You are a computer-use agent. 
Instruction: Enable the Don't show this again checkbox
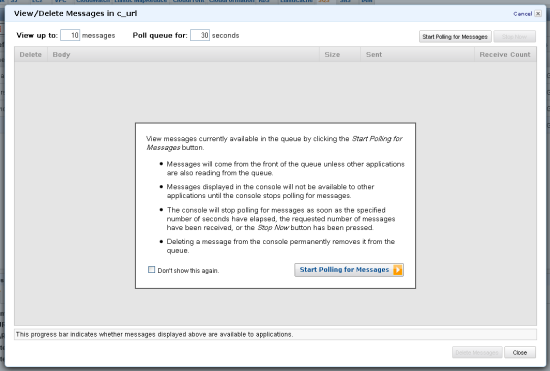click(x=151, y=270)
